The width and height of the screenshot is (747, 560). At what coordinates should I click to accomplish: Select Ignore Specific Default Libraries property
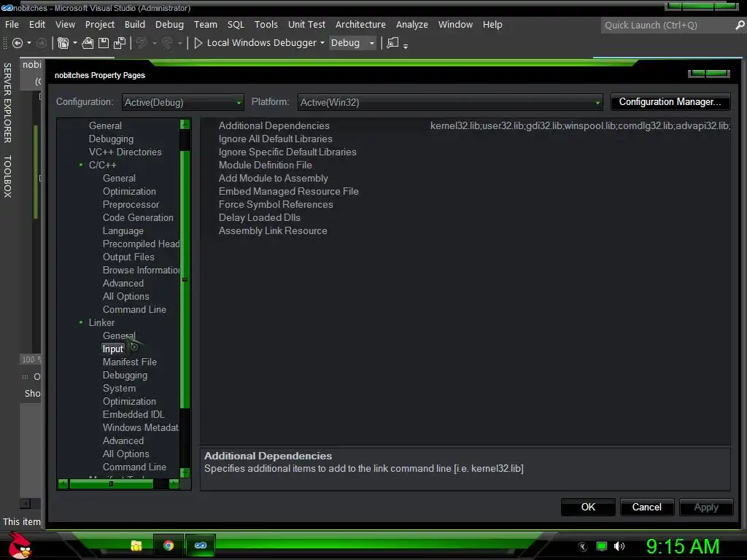pos(287,152)
